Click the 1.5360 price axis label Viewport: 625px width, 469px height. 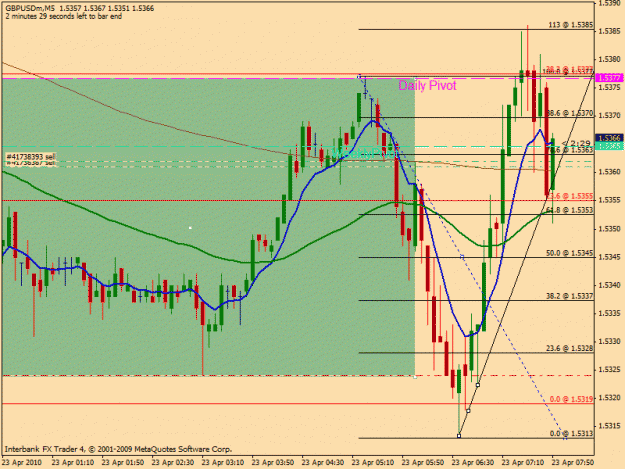609,172
